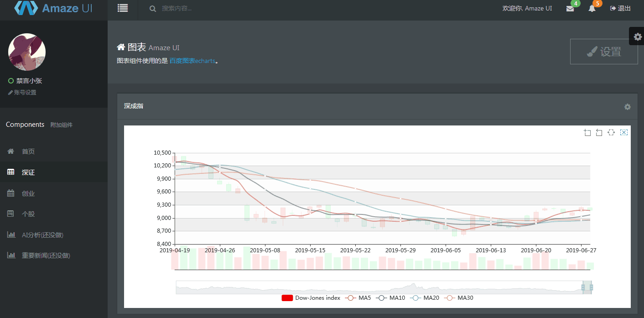Click 退出 to log out

pos(621,9)
